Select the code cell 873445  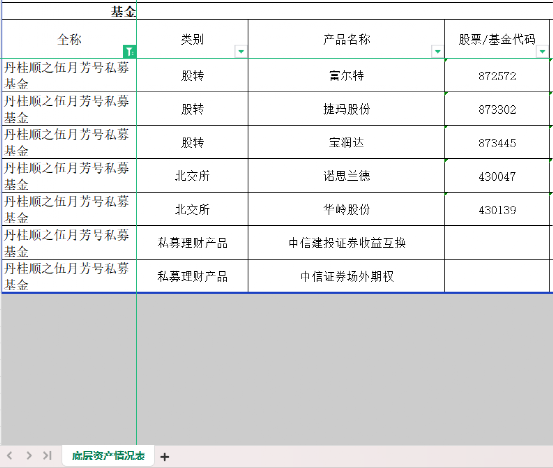(497, 142)
